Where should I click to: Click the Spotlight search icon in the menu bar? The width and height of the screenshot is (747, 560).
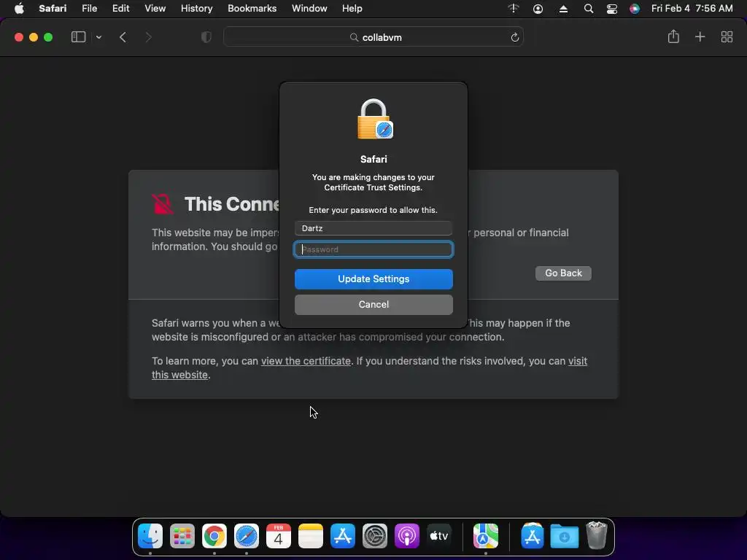pos(589,9)
